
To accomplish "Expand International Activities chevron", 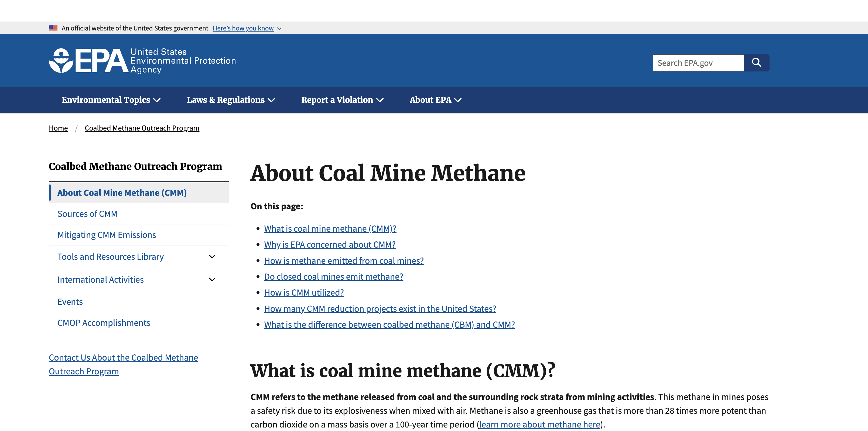I will pyautogui.click(x=212, y=280).
